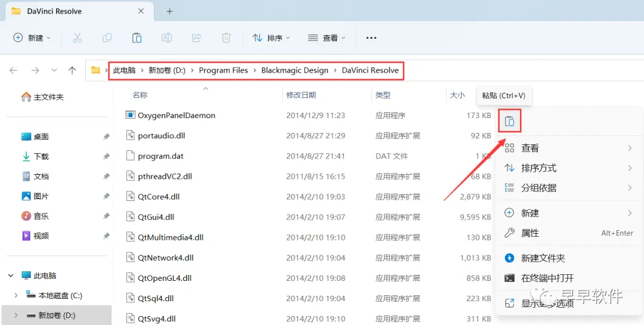Click the Copy toolbar icon

pyautogui.click(x=107, y=38)
